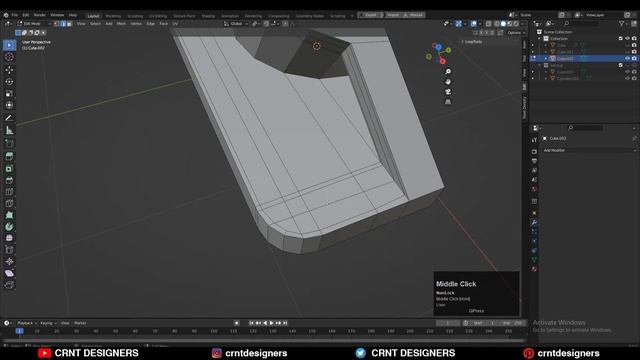This screenshot has height=360, width=640.
Task: Click the zoom magnifier viewport icon
Action: [x=448, y=72]
